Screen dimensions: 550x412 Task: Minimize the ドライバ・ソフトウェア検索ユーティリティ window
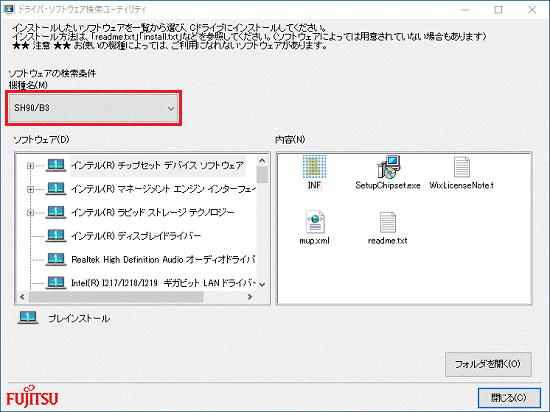pyautogui.click(x=465, y=9)
